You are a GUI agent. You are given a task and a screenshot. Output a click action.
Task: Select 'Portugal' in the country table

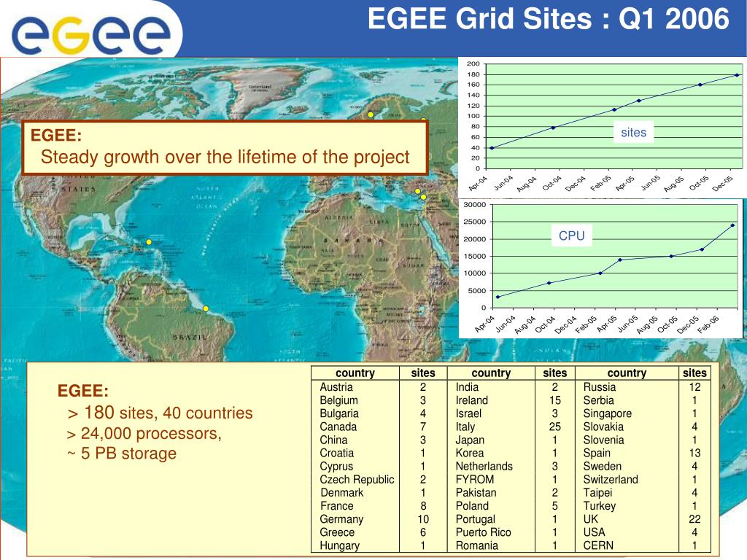point(476,519)
